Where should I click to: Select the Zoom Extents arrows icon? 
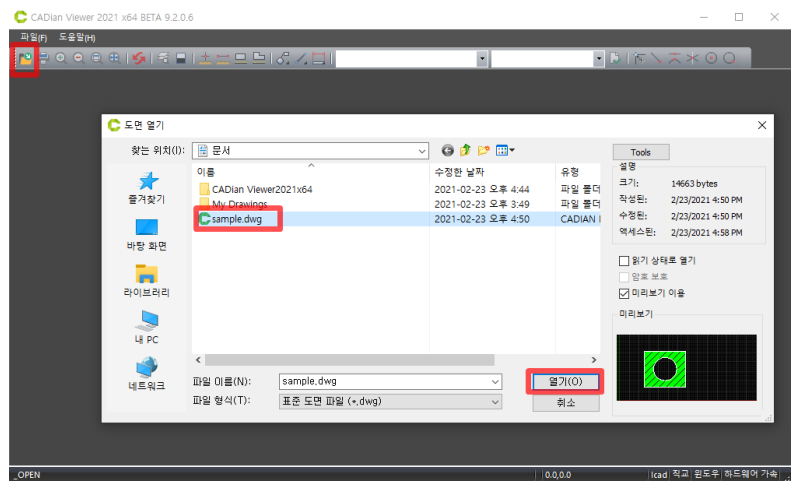pos(115,58)
